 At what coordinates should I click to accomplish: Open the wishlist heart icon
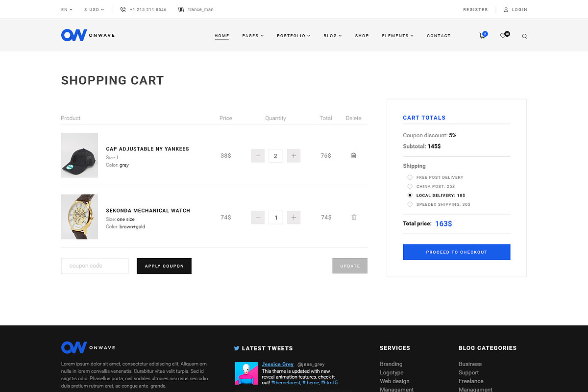coord(504,35)
